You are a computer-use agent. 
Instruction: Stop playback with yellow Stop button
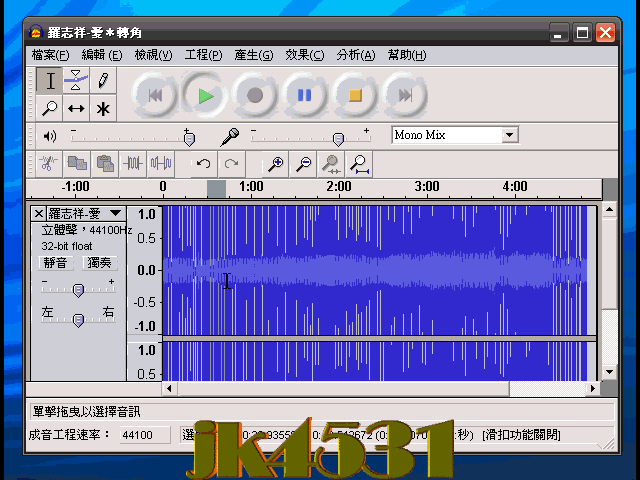355,96
